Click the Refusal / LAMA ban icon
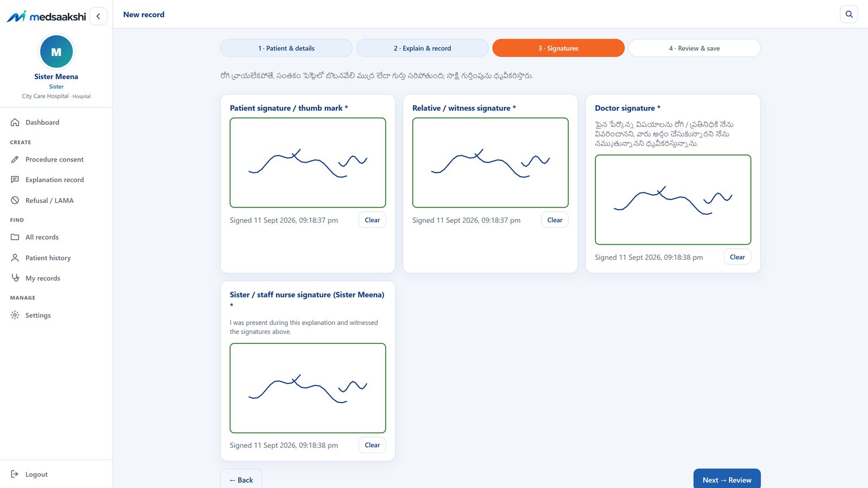This screenshot has width=868, height=488. [x=15, y=201]
